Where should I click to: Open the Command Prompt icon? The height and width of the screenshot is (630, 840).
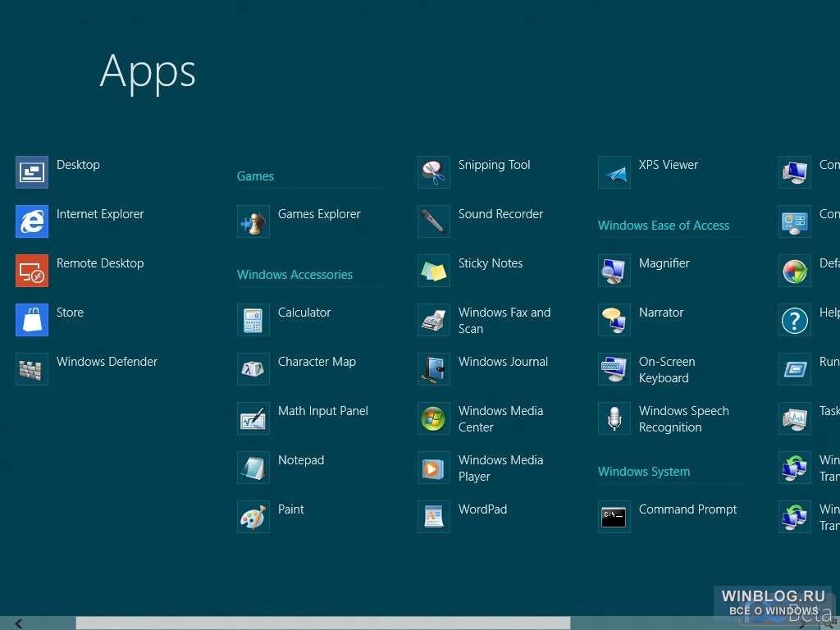click(x=614, y=517)
